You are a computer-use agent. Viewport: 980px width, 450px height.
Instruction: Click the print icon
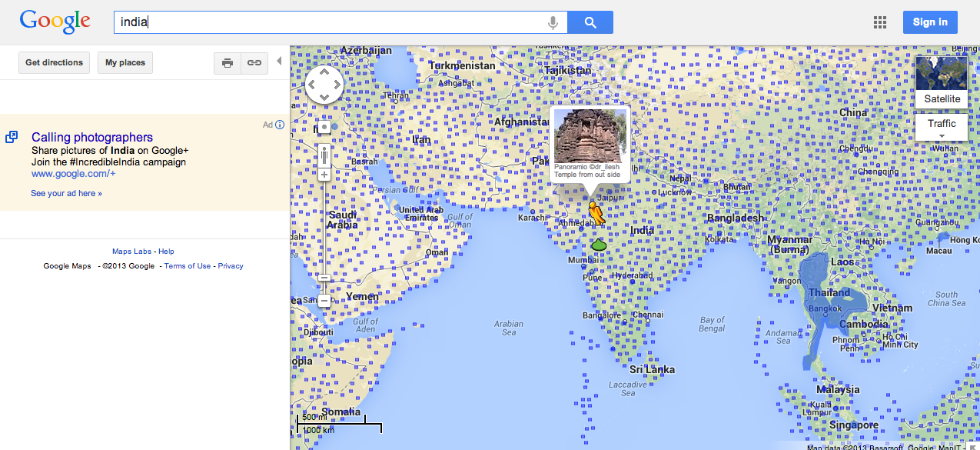(228, 63)
